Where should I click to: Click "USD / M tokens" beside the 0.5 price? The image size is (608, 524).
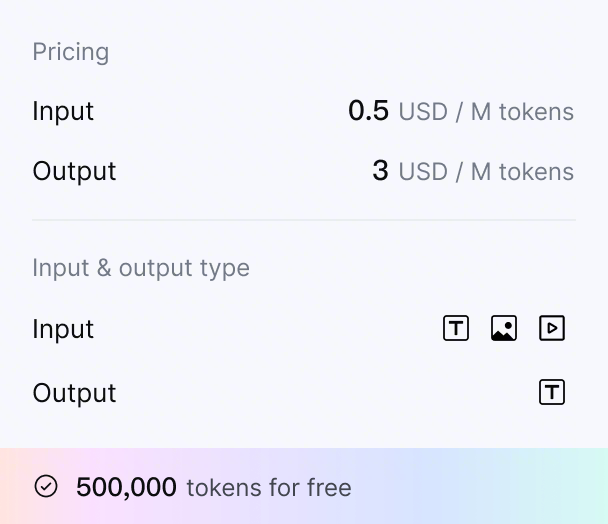tap(486, 112)
